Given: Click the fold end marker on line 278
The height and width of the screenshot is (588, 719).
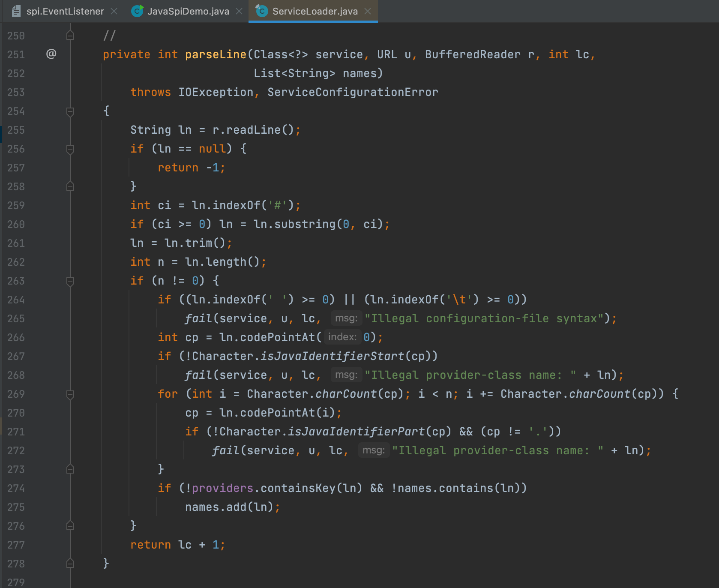Looking at the screenshot, I should [x=70, y=564].
